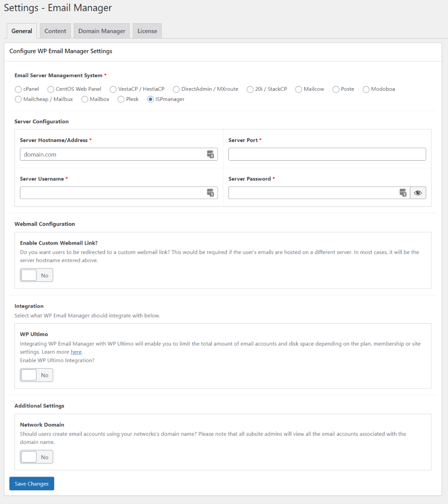Select the cPanel radio option

(x=18, y=89)
